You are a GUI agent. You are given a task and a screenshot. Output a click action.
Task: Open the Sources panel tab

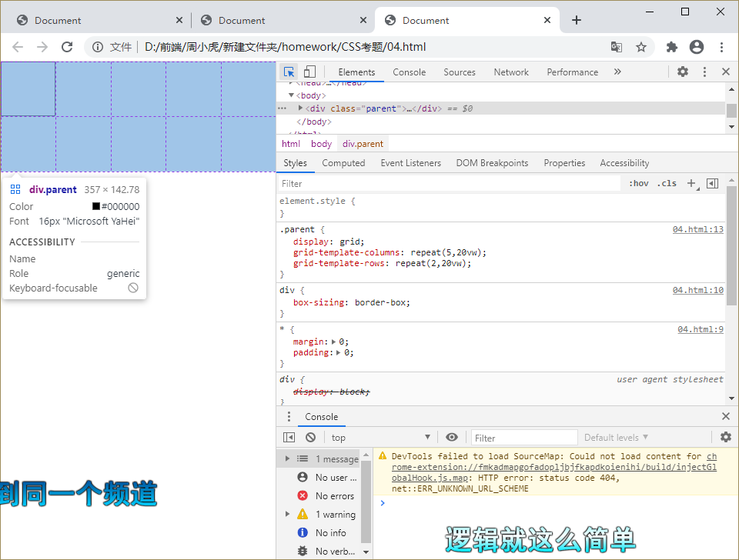tap(459, 72)
